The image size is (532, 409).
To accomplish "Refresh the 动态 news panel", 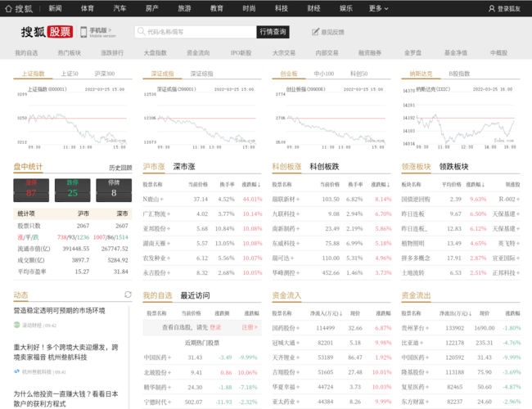I will (x=128, y=294).
